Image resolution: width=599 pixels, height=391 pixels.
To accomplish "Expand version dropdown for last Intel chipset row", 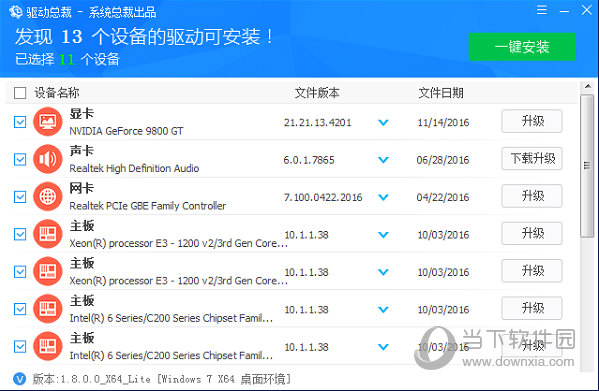I will click(x=383, y=347).
